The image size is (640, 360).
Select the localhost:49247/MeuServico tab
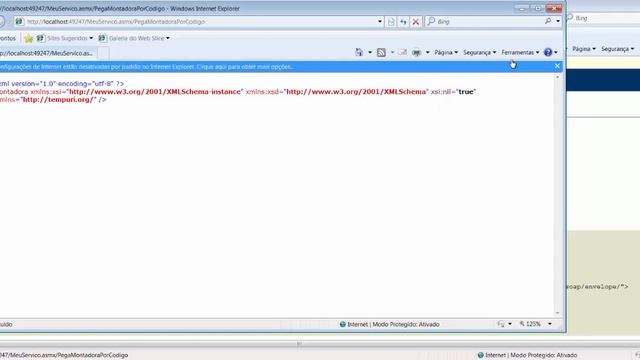[x=48, y=53]
